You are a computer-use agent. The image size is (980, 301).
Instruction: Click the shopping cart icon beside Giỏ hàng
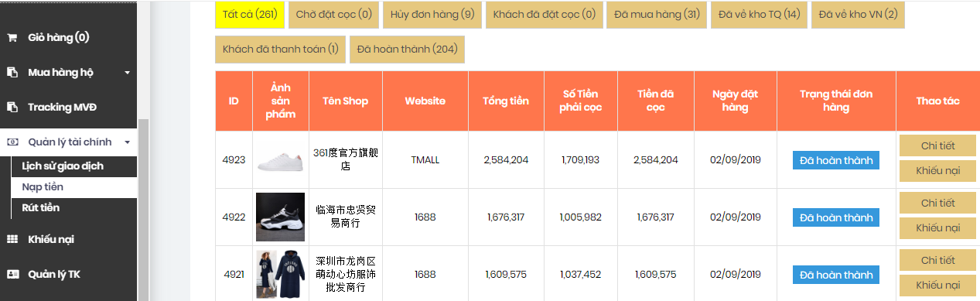click(x=12, y=37)
